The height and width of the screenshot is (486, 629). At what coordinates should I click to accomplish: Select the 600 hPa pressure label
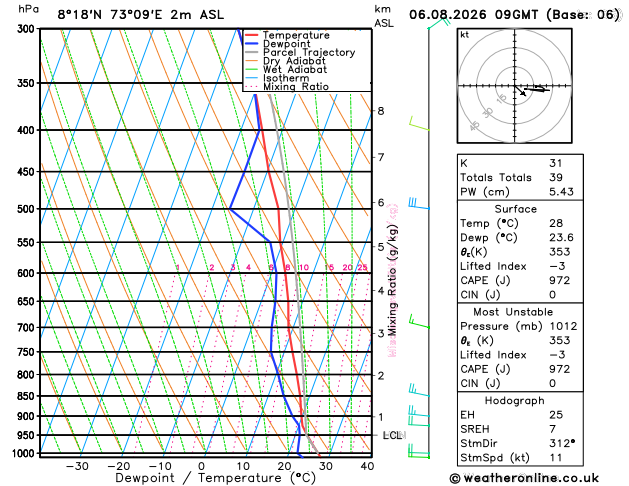click(x=28, y=273)
